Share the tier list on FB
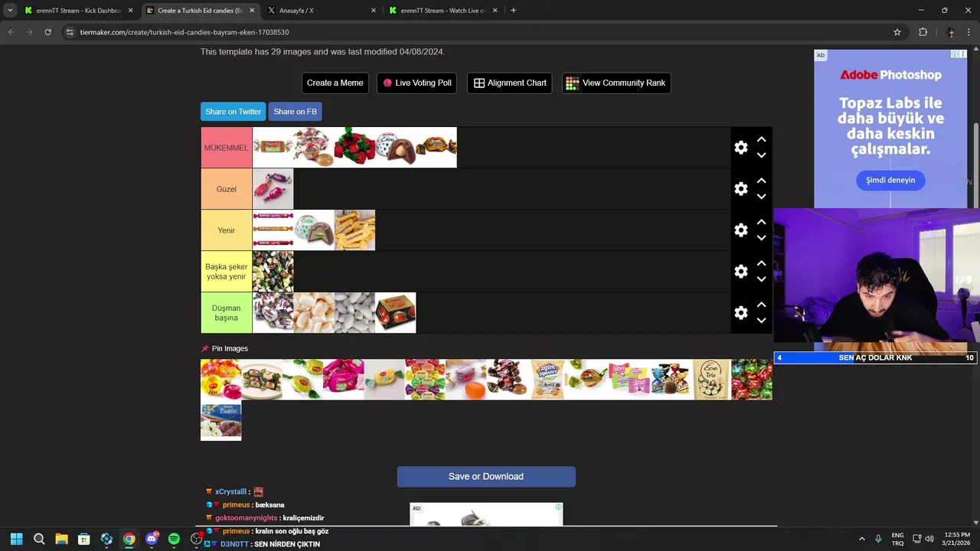The width and height of the screenshot is (980, 551). click(295, 112)
